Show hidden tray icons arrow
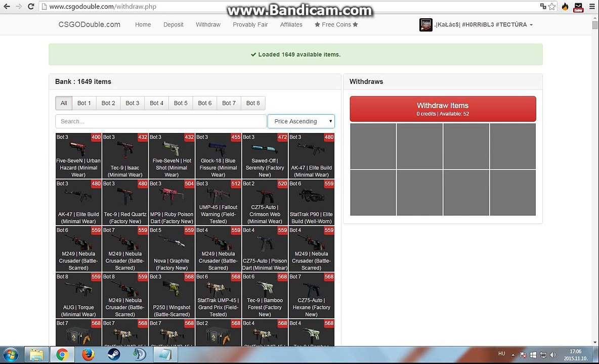Viewport: 599px width, 364px height. [x=513, y=355]
